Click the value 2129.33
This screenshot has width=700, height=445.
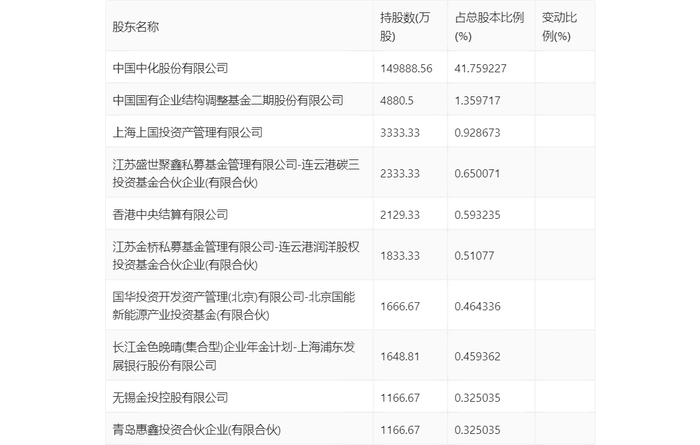(x=400, y=215)
